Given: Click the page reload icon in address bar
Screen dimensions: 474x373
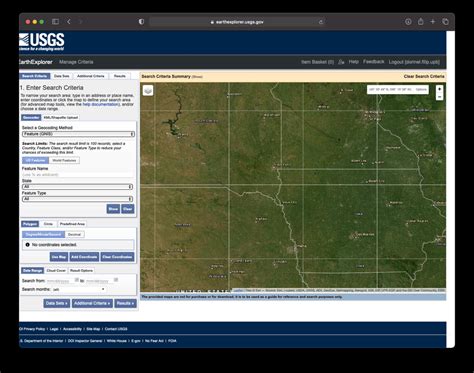Looking at the screenshot, I should coord(321,22).
